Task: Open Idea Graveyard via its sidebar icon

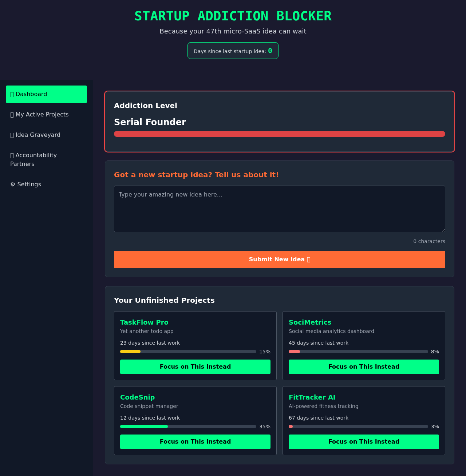Action: (x=12, y=135)
